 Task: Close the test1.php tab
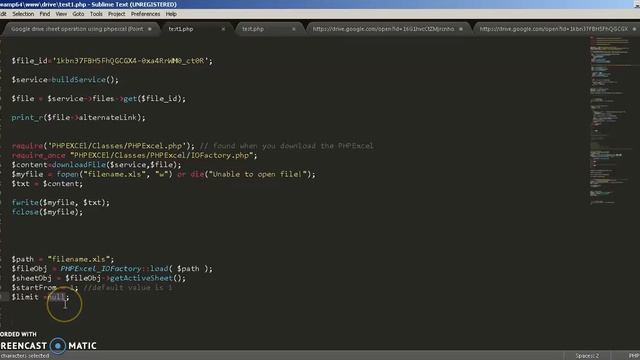223,29
